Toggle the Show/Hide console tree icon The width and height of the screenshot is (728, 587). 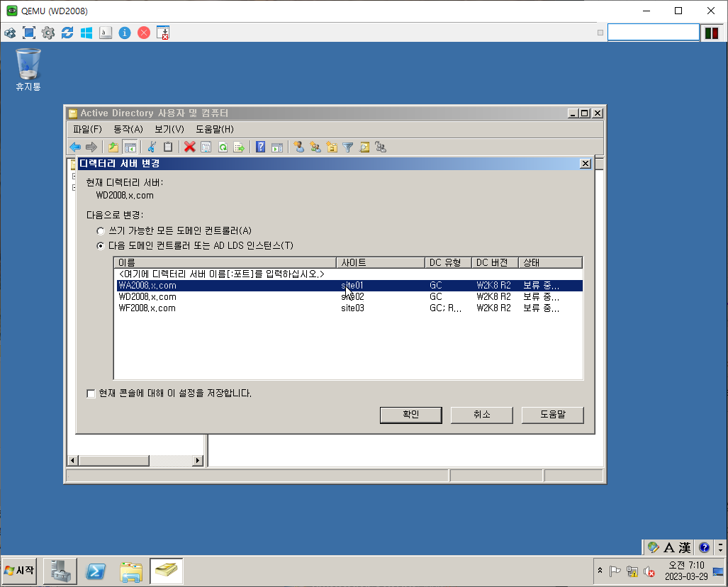click(x=130, y=147)
